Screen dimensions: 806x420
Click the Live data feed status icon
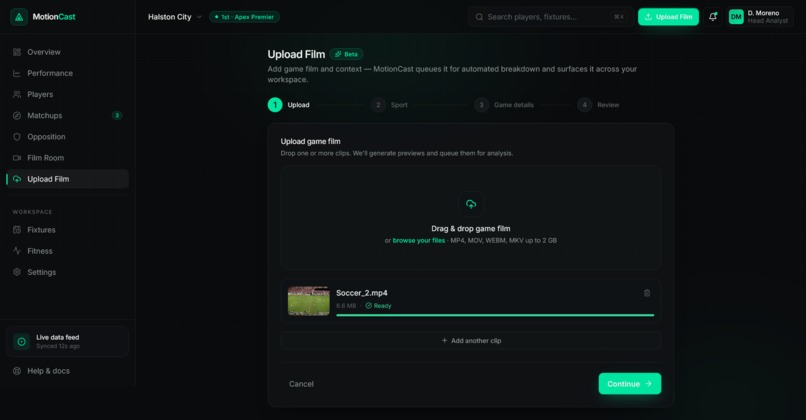[x=22, y=341]
